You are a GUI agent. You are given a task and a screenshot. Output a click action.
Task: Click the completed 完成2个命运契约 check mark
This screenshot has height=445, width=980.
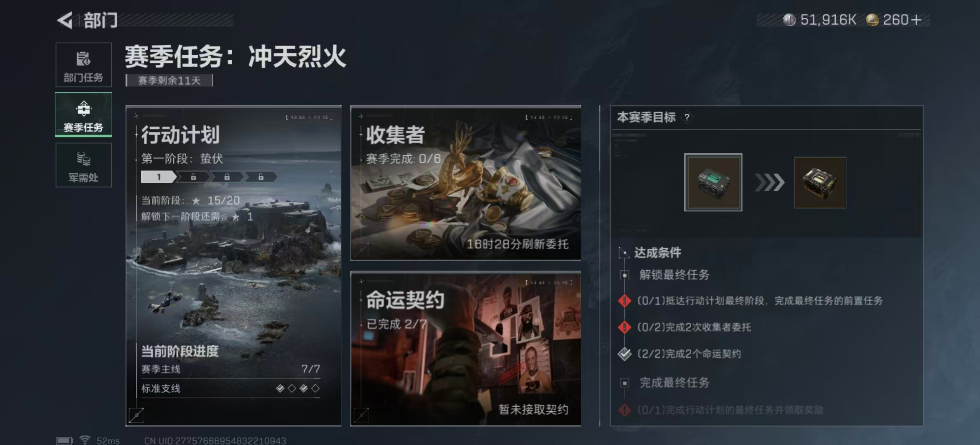pyautogui.click(x=624, y=354)
